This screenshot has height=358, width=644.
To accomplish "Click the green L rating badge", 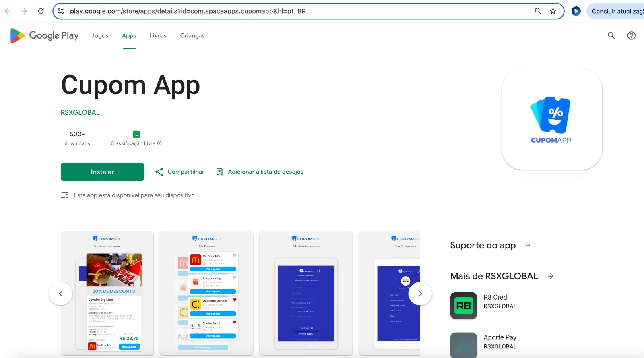I will (136, 134).
